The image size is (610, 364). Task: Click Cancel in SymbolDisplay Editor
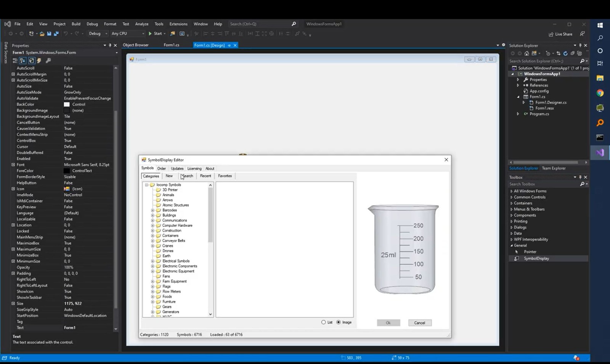[420, 323]
